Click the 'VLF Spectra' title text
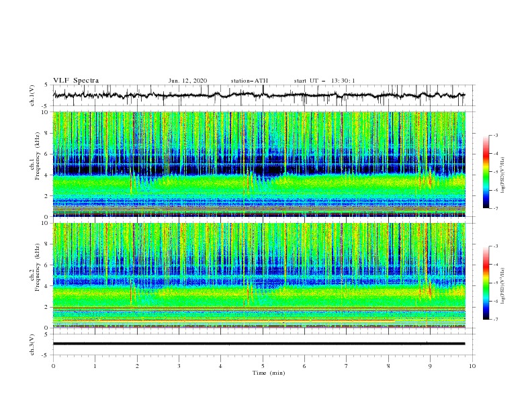Screen dimensions: 532x411 tap(76, 81)
